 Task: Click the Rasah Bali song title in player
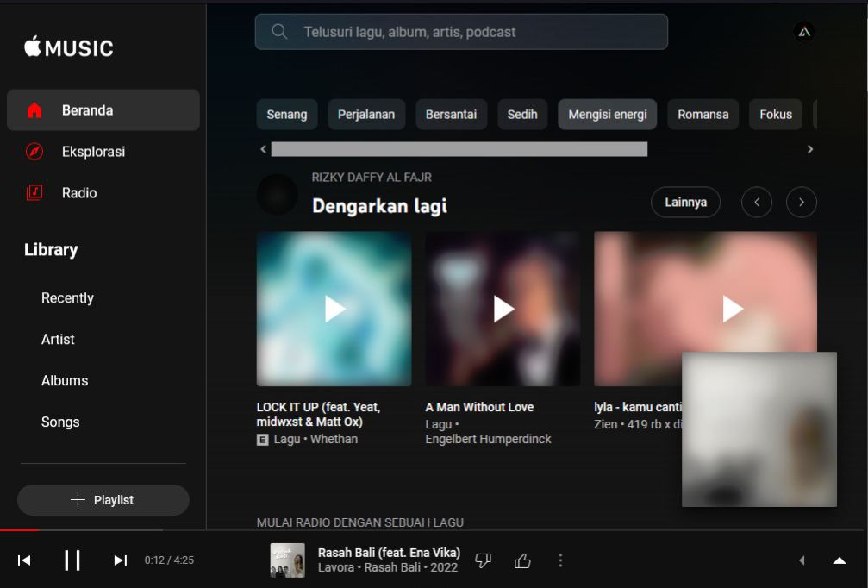pos(389,553)
